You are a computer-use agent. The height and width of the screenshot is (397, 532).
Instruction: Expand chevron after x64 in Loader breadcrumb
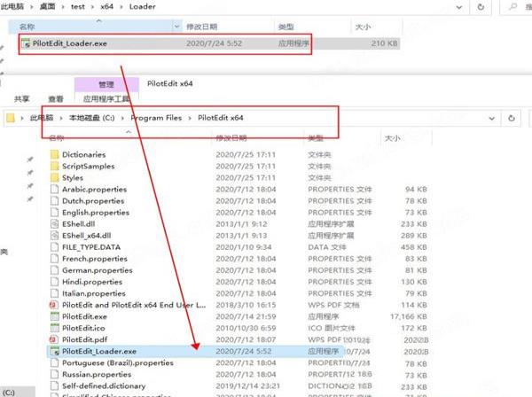coord(121,7)
